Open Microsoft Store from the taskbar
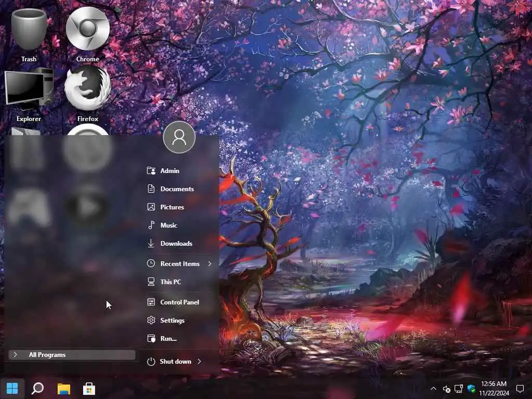Image resolution: width=532 pixels, height=399 pixels. pyautogui.click(x=89, y=389)
